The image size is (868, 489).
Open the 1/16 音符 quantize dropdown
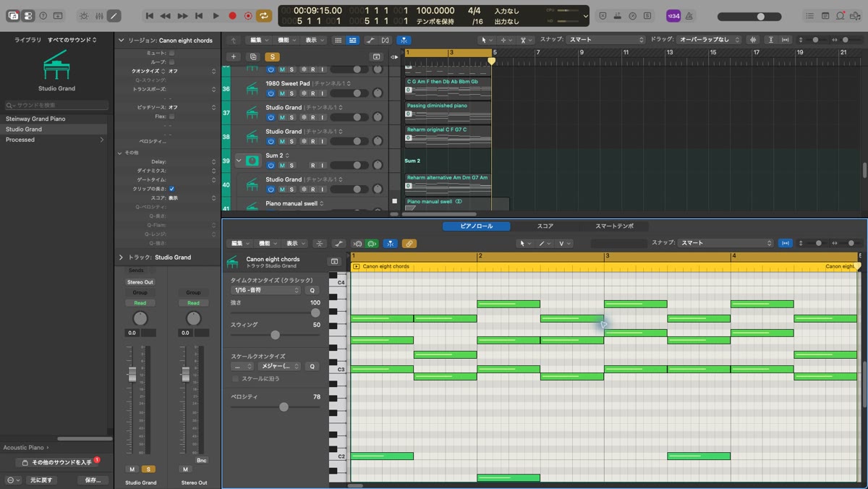point(265,290)
